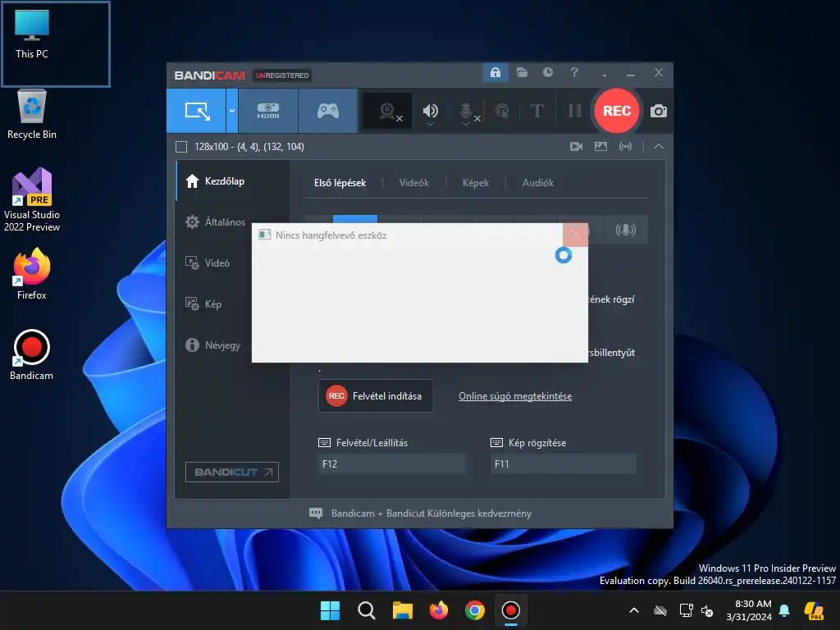Click the Felvétel/Leállítás hotkey field F12

[391, 464]
